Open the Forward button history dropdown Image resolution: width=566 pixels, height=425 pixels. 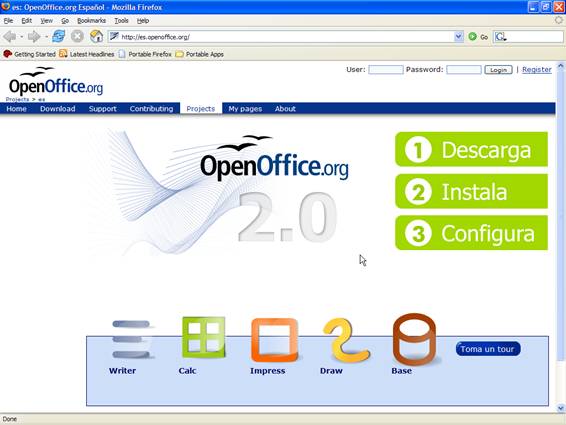(x=46, y=37)
